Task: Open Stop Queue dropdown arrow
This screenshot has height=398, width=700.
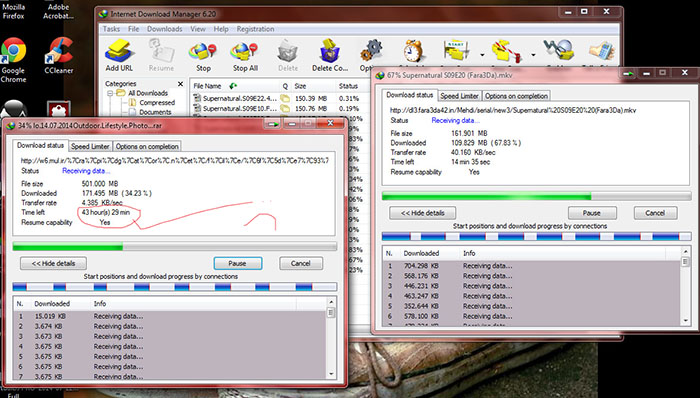Action: point(533,55)
